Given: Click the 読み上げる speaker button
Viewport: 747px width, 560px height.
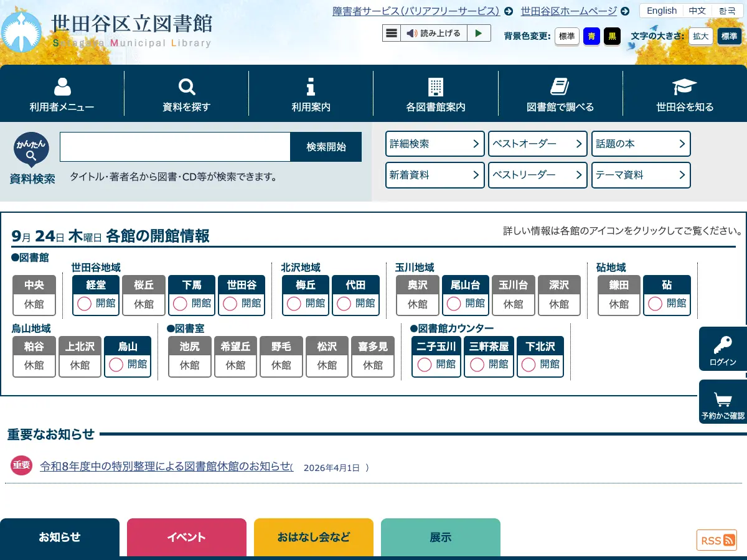Looking at the screenshot, I should pyautogui.click(x=433, y=33).
